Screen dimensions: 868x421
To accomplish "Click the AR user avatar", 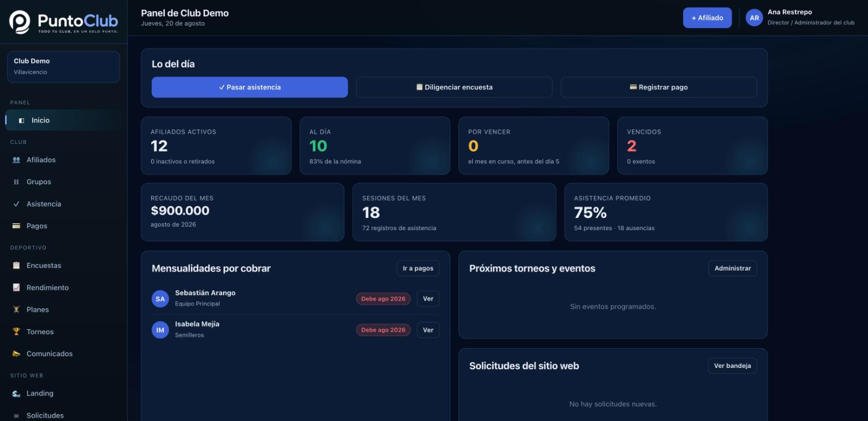I will [x=754, y=18].
